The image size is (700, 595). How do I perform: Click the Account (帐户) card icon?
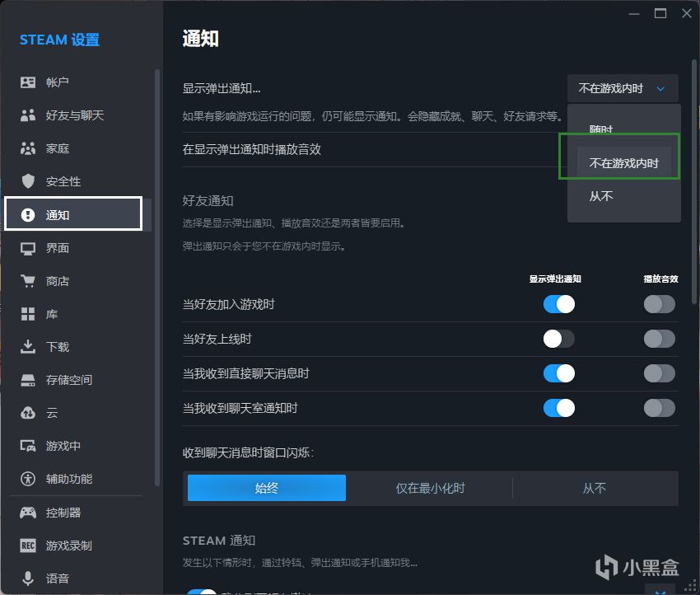tap(28, 82)
